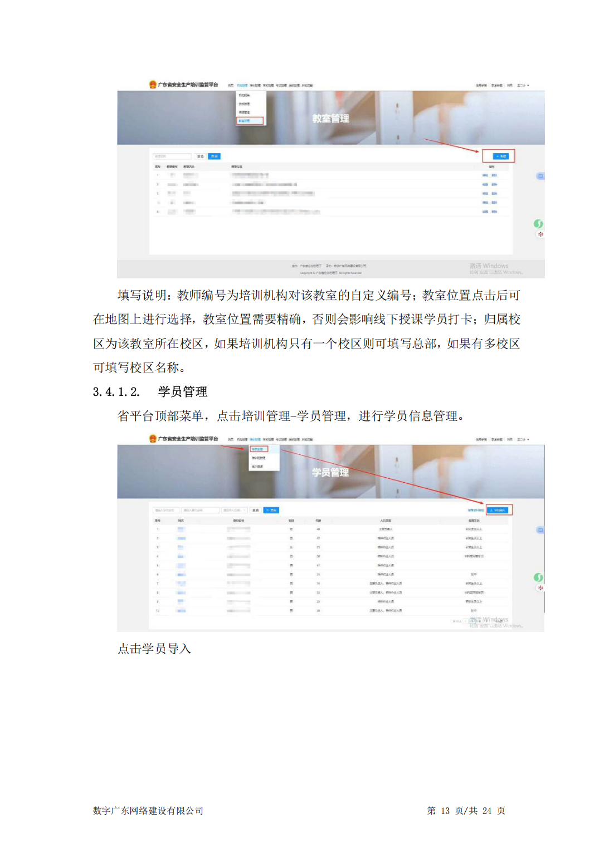Click blue 查询 button in student management screenshot
The height and width of the screenshot is (868, 614).
(271, 510)
